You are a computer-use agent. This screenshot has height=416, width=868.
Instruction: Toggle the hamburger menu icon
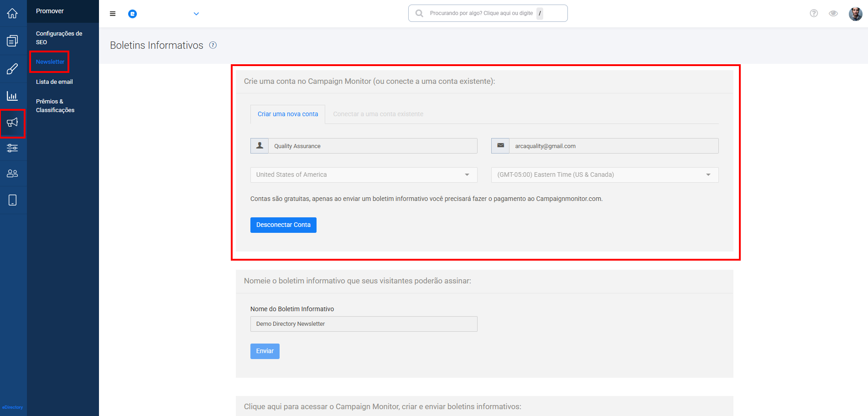pyautogui.click(x=113, y=14)
